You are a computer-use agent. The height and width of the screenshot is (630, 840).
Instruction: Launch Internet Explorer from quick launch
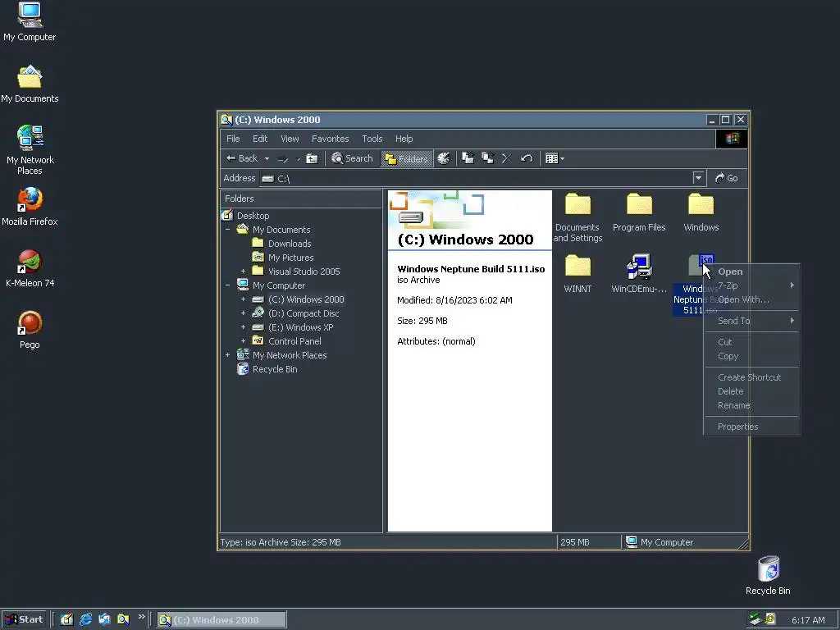85,620
